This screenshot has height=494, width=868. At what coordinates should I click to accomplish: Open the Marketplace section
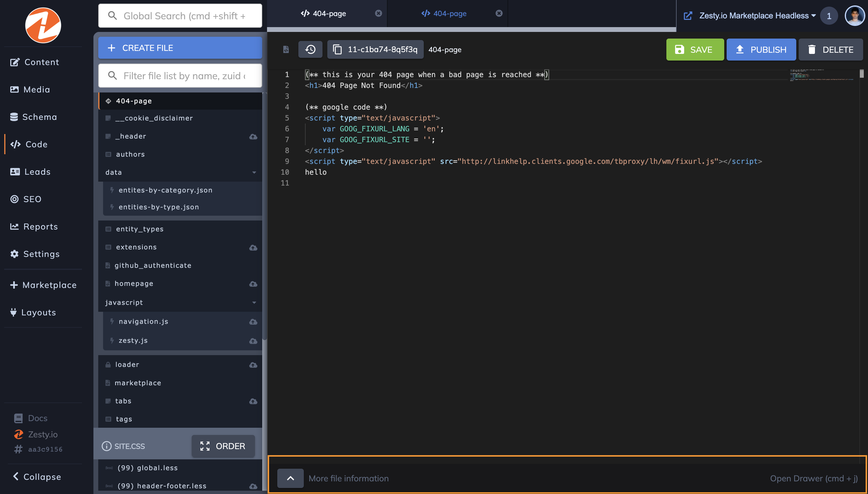pyautogui.click(x=43, y=285)
